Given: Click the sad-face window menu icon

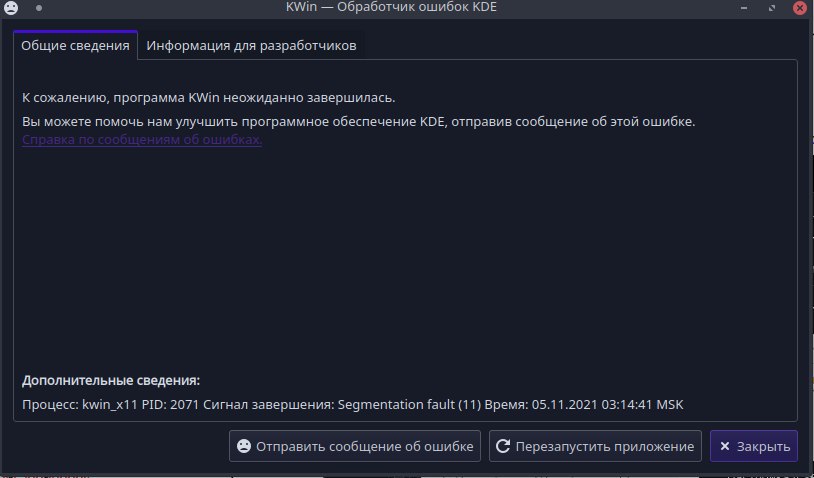Looking at the screenshot, I should 11,7.
